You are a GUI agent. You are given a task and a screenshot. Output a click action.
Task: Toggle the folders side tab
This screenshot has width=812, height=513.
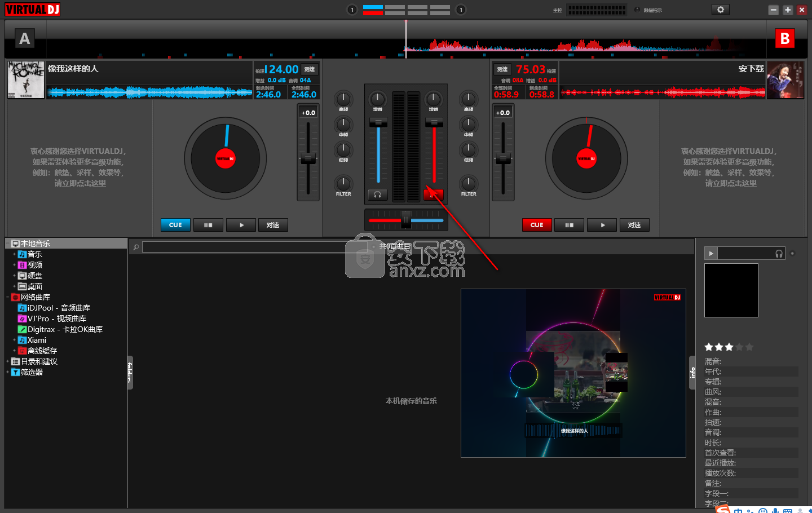point(130,373)
